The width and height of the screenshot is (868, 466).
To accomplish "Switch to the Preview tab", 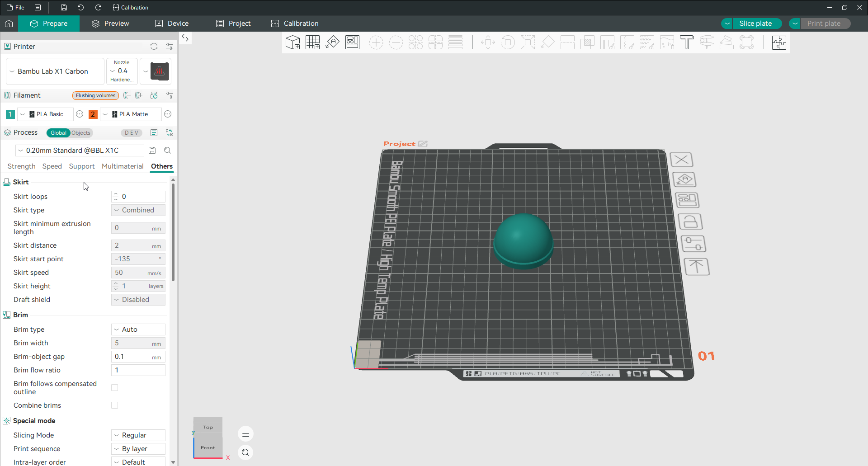I will tap(110, 24).
